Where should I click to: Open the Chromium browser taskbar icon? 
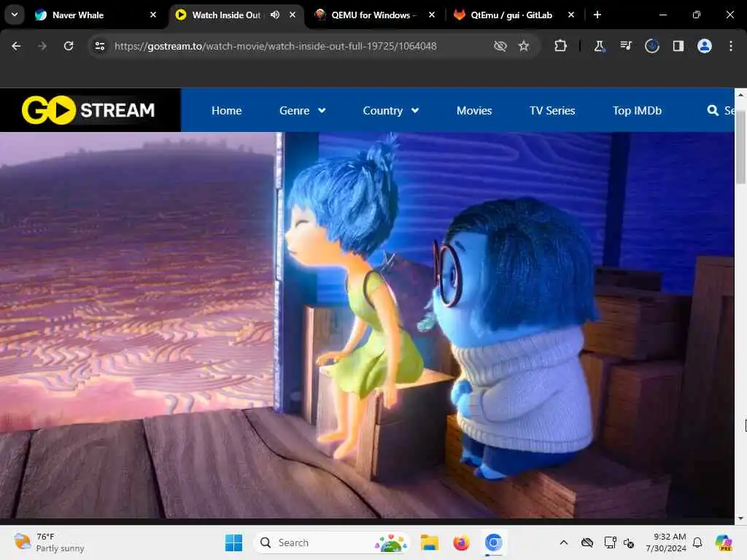(x=494, y=542)
